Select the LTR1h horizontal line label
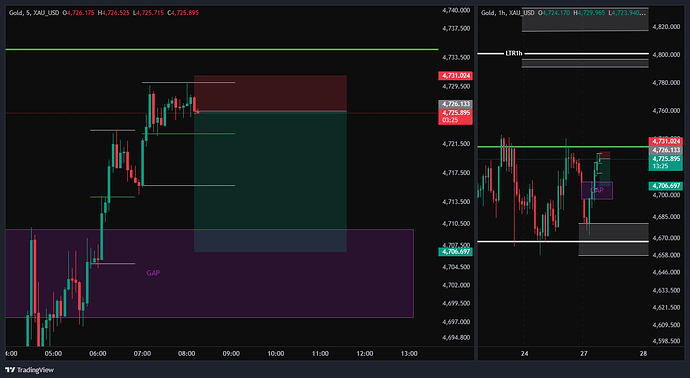 click(x=514, y=54)
